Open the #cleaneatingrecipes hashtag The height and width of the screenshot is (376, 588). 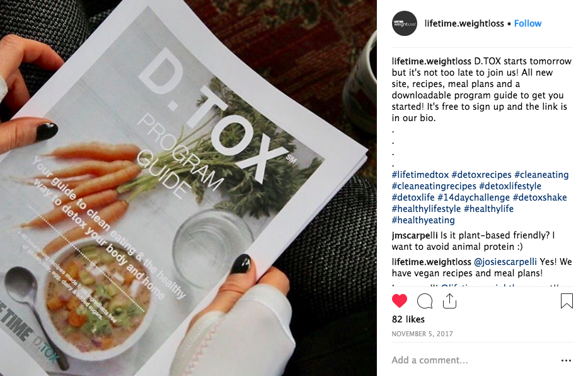click(434, 186)
